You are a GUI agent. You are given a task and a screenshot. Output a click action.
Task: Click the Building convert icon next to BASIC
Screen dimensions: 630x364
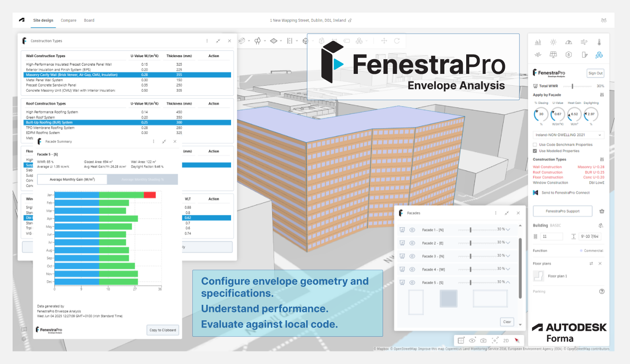pyautogui.click(x=601, y=225)
